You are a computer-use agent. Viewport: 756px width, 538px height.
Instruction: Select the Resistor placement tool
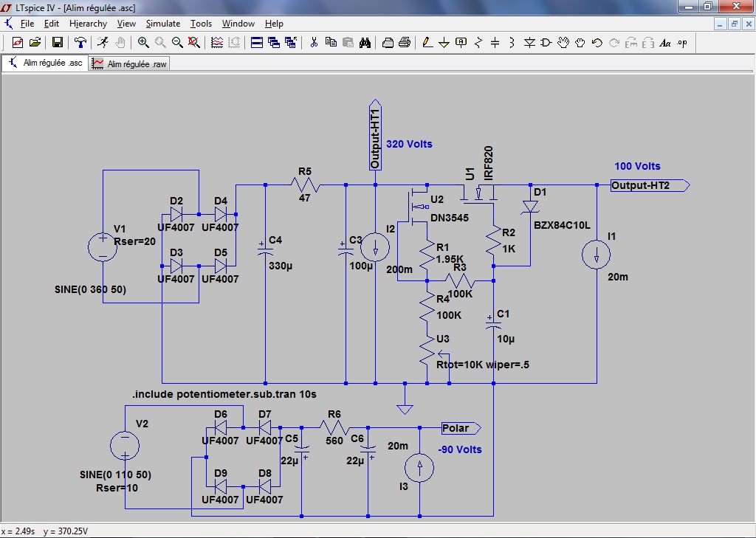[478, 43]
